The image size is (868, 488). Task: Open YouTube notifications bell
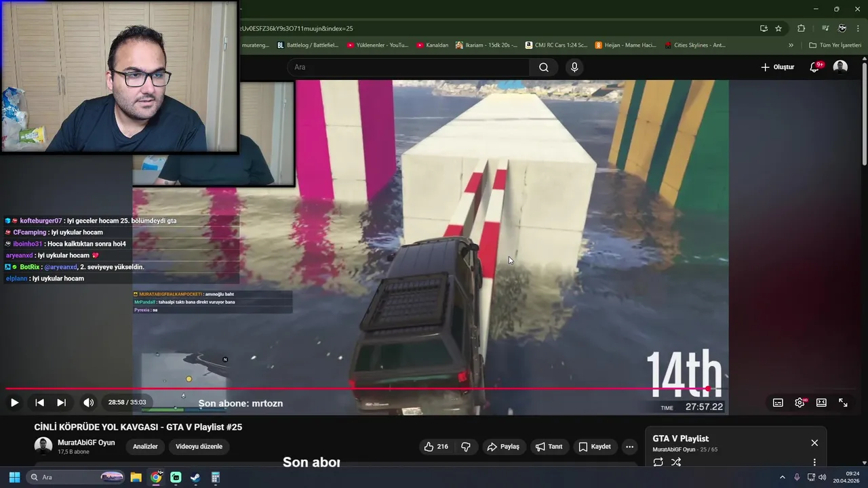click(x=815, y=67)
